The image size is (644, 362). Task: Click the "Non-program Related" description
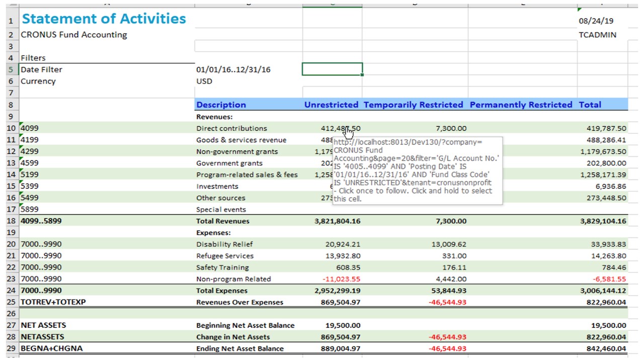[x=233, y=279]
